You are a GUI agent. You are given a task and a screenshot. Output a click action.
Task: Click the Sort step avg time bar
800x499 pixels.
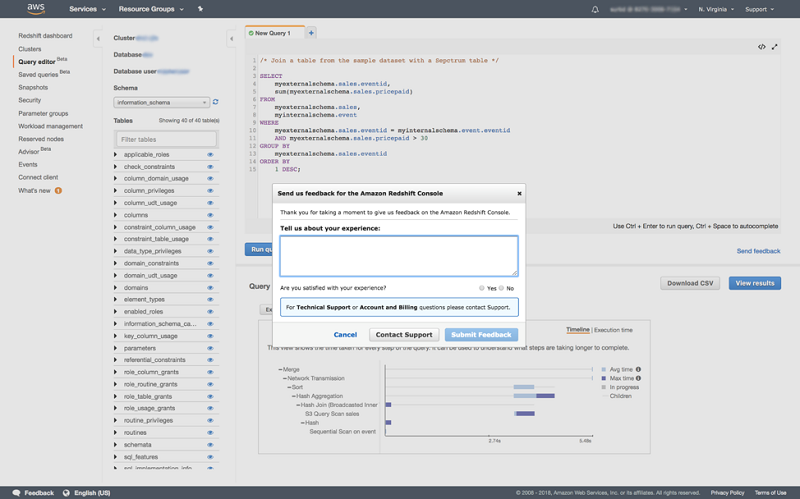click(x=523, y=387)
